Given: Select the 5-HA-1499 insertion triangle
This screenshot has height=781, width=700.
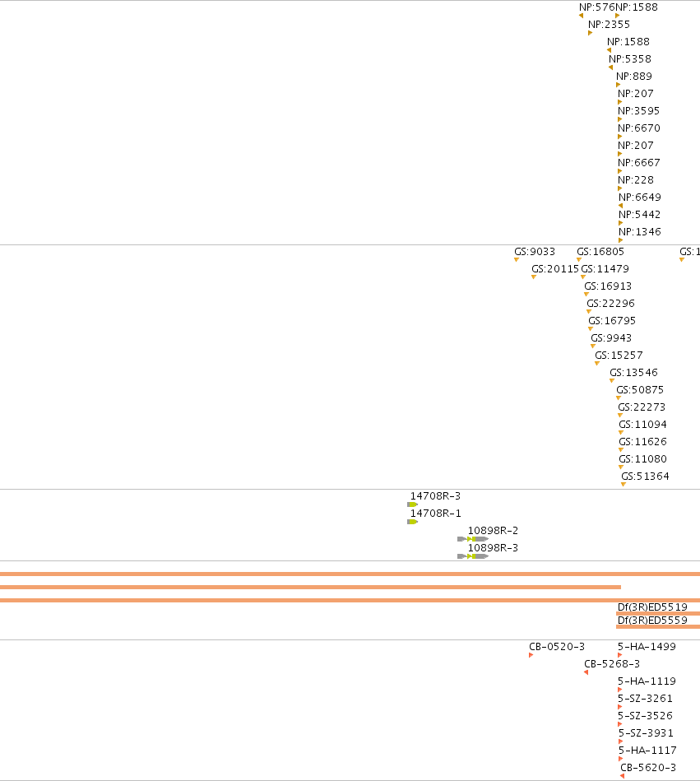Looking at the screenshot, I should (620, 655).
